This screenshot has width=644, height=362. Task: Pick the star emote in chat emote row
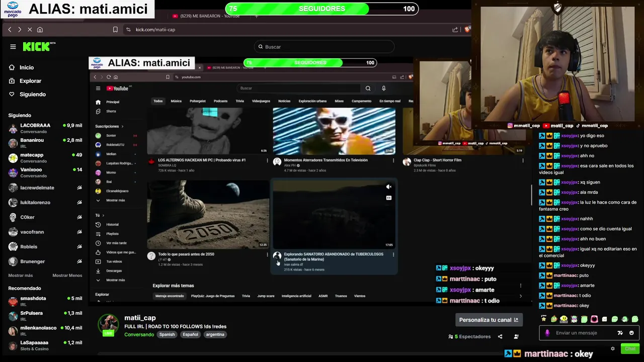pyautogui.click(x=543, y=319)
